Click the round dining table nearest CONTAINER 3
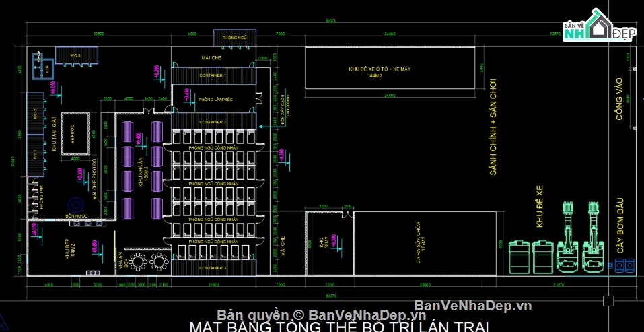Viewport: 644px width, 332px height. [x=159, y=261]
